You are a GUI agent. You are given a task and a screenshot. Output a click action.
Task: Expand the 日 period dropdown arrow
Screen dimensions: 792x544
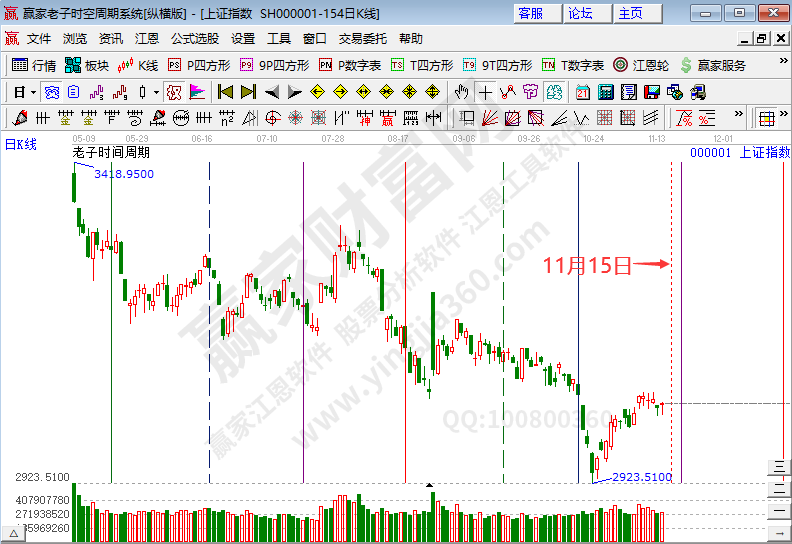[33, 92]
